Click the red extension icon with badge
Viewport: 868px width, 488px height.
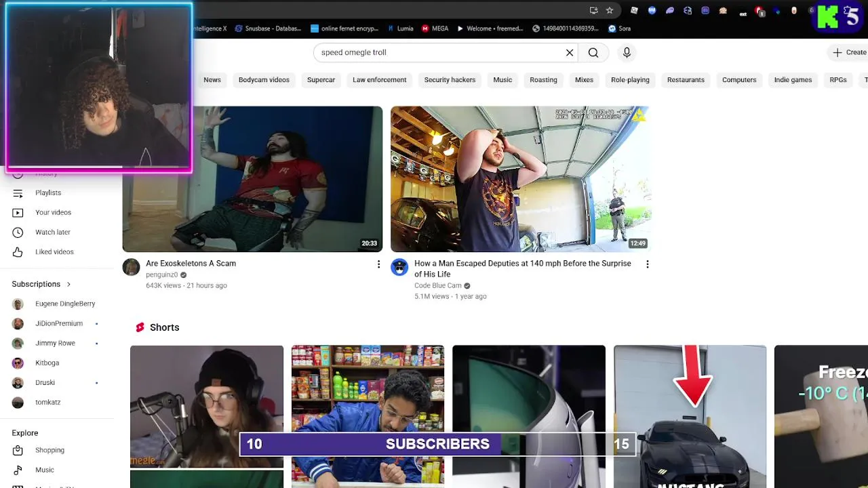pos(760,11)
